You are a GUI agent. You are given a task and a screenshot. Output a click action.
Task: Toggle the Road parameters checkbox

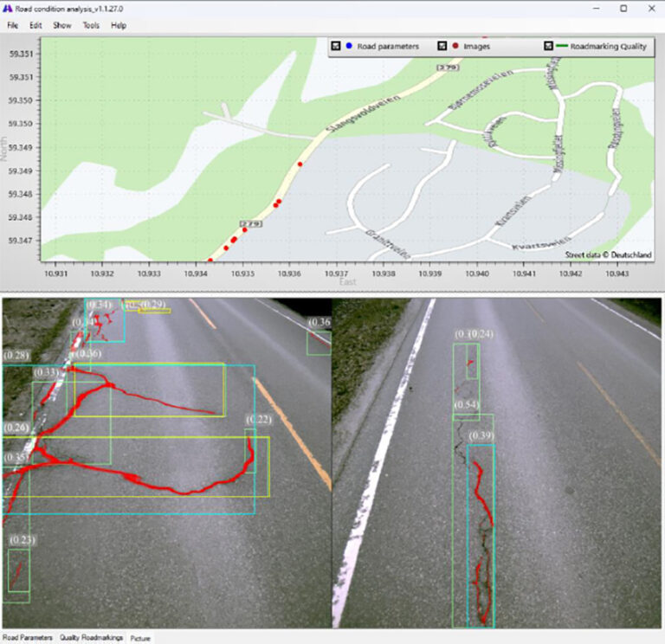click(335, 46)
